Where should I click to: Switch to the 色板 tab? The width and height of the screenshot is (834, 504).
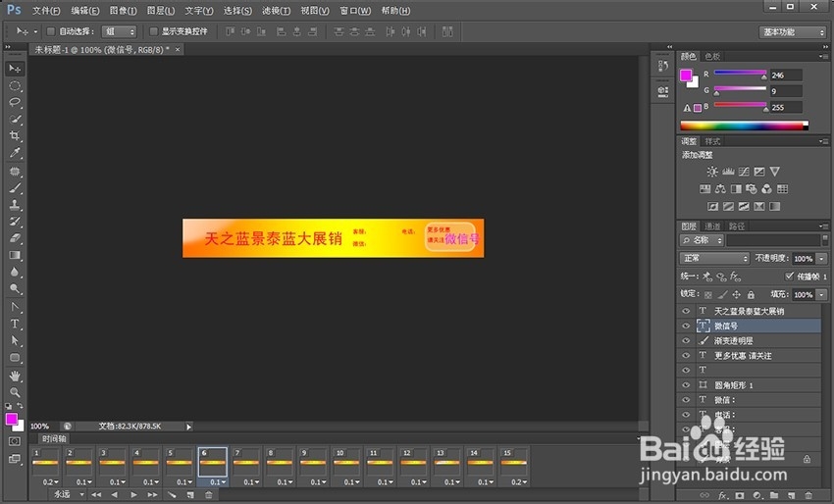point(712,56)
